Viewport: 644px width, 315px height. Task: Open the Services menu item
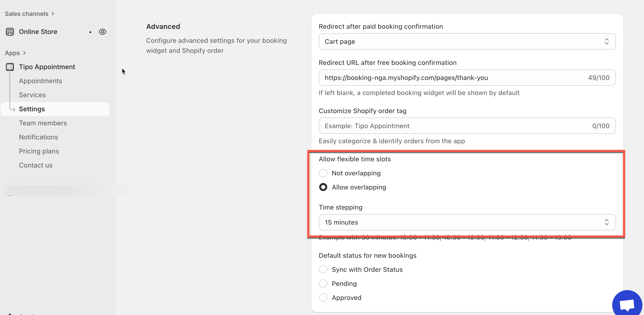32,95
